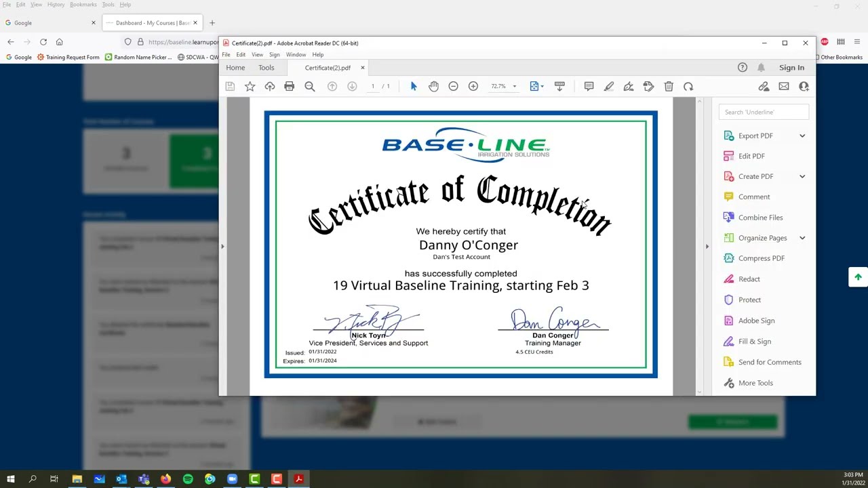This screenshot has height=488, width=868.
Task: Open the Acrobat File menu
Action: pyautogui.click(x=226, y=55)
